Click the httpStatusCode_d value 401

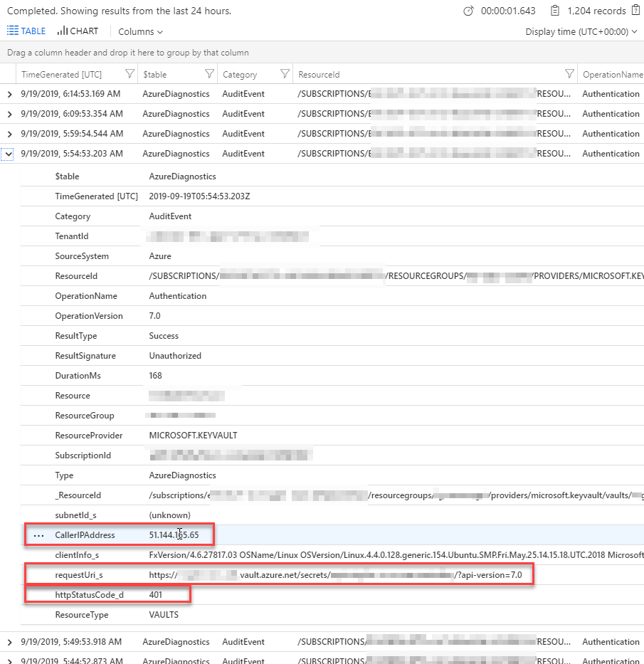pos(156,594)
